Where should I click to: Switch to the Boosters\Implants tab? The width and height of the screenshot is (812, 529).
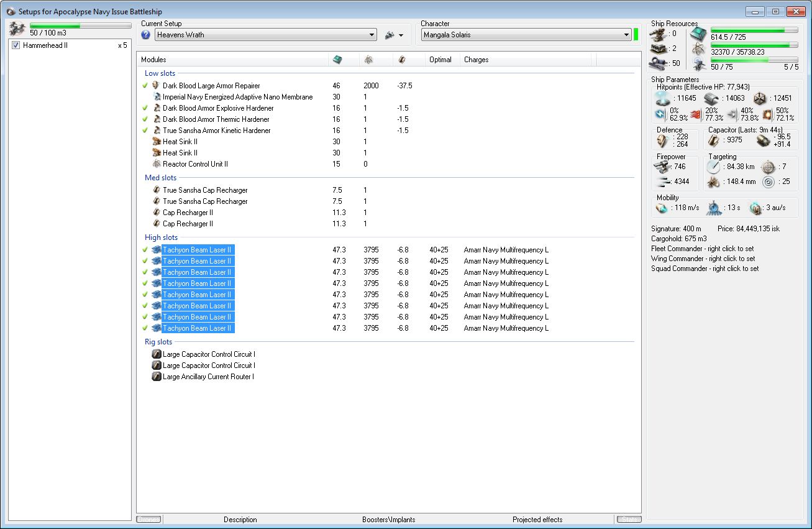[x=388, y=520]
